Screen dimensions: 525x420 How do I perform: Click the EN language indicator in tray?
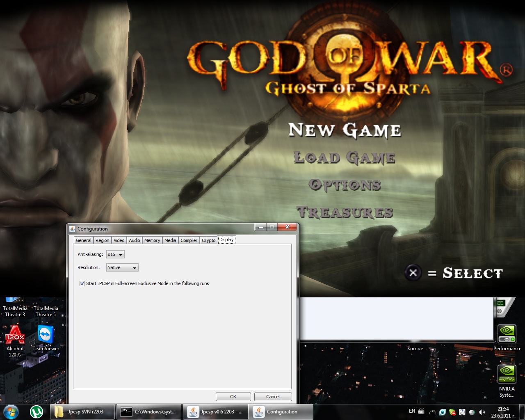coord(412,411)
